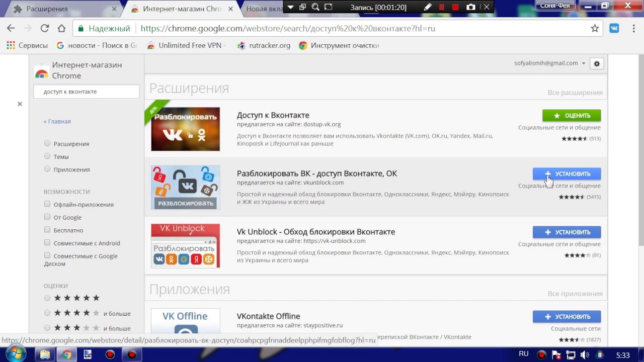The height and width of the screenshot is (362, 644).
Task: Select the Расширения radio filter
Action: click(47, 143)
